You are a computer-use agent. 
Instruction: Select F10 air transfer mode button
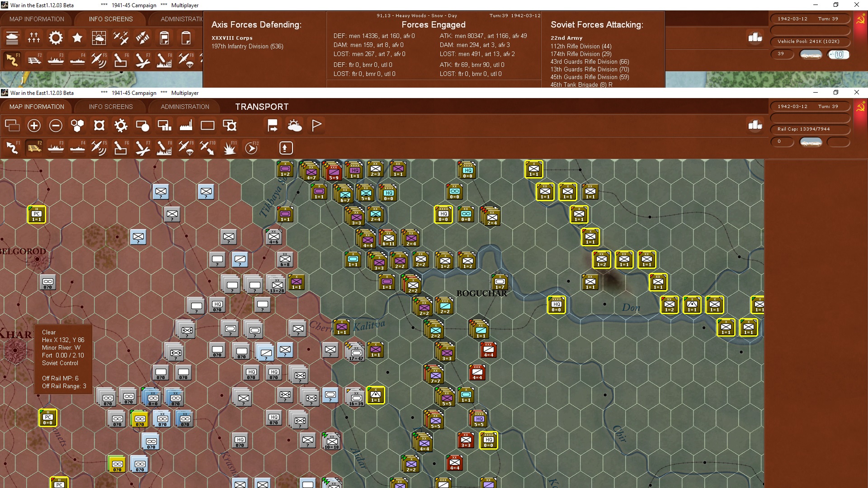tap(208, 148)
